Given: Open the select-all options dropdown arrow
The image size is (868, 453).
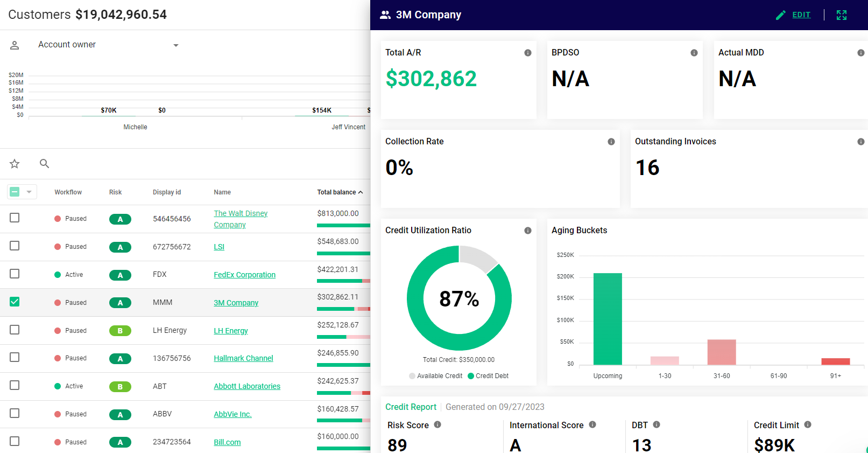Looking at the screenshot, I should coord(29,192).
